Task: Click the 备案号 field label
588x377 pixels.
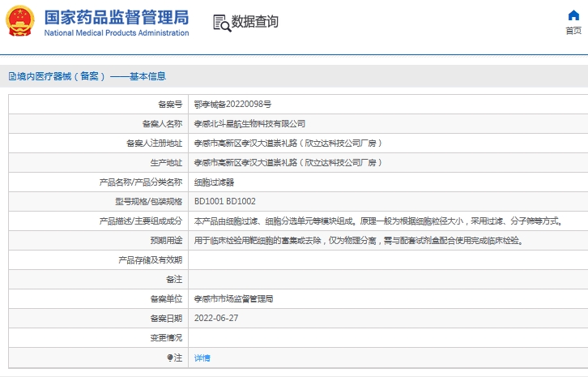Action: pyautogui.click(x=170, y=105)
